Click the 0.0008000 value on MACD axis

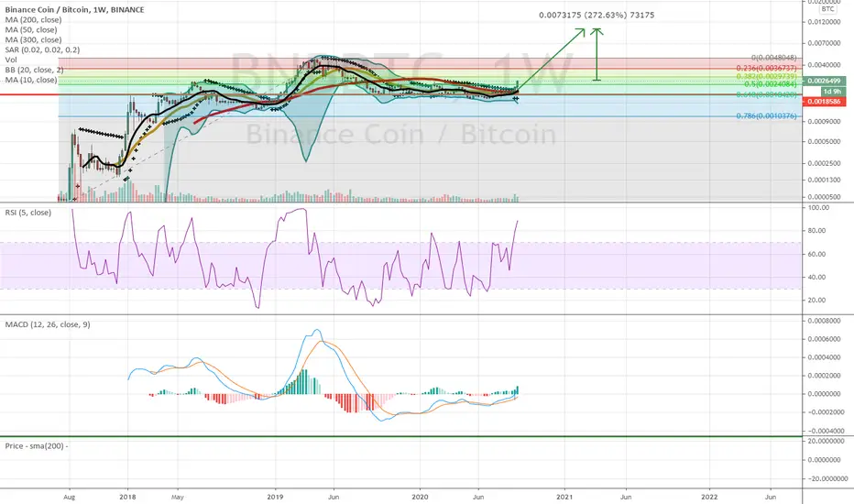click(825, 321)
